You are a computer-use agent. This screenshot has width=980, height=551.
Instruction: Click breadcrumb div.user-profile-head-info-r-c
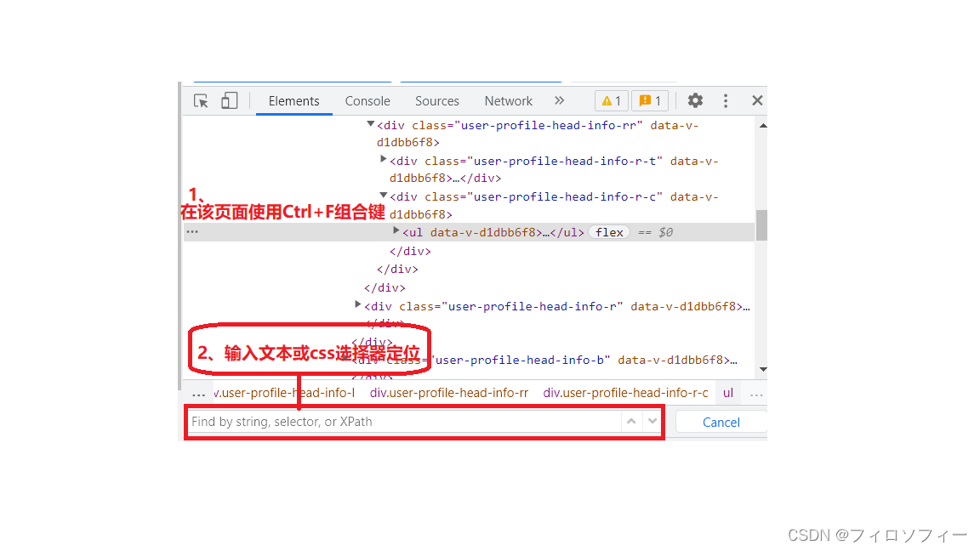coord(625,393)
